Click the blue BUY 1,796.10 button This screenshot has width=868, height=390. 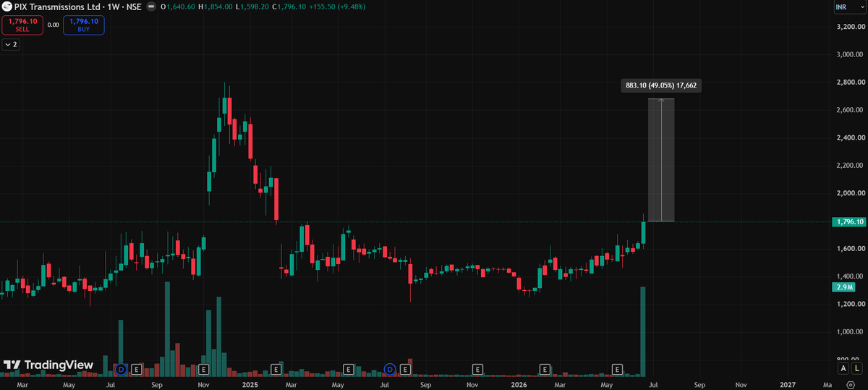coord(83,25)
